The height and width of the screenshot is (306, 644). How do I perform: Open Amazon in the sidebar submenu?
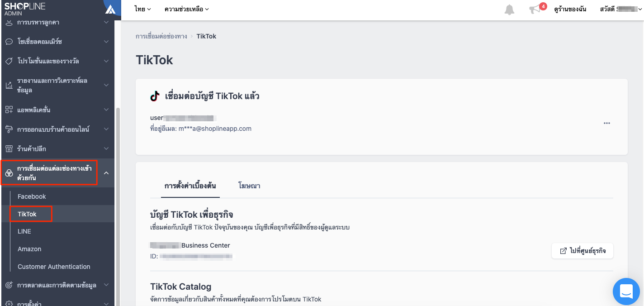click(29, 249)
